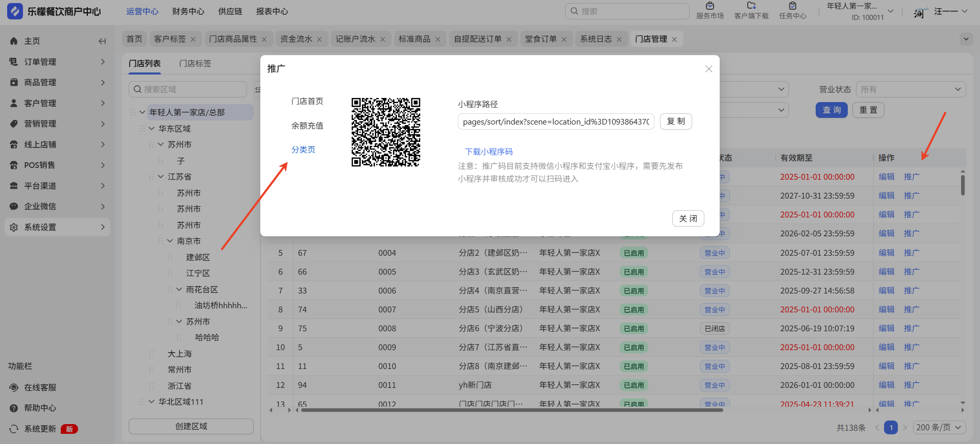The width and height of the screenshot is (980, 444).
Task: Select 建邺区 in region tree
Action: pos(198,257)
